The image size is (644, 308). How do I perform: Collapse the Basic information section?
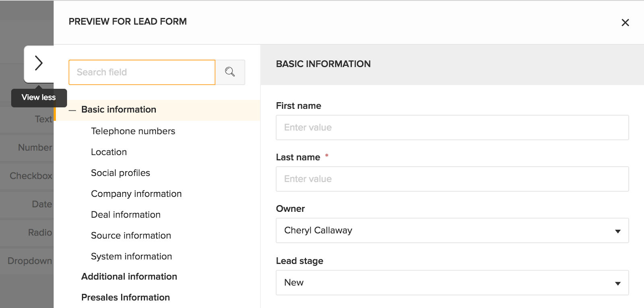[x=72, y=110]
